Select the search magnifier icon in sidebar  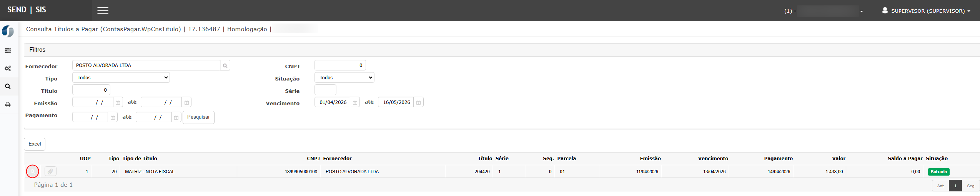click(8, 87)
